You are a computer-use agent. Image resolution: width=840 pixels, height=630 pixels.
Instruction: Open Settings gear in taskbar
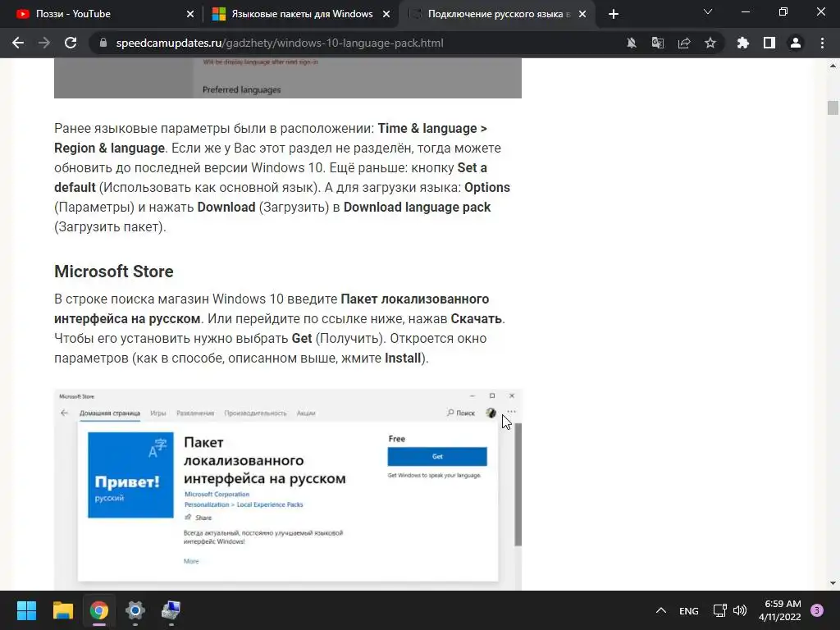click(x=135, y=610)
